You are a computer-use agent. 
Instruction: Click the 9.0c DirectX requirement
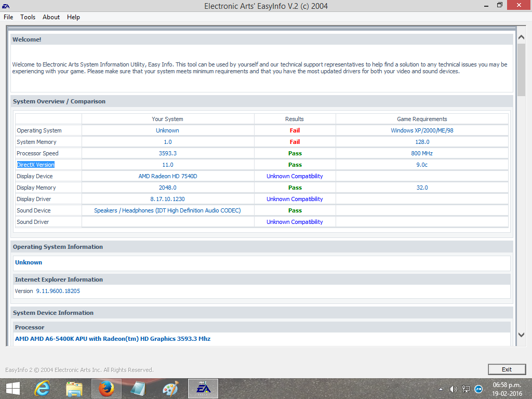(422, 165)
